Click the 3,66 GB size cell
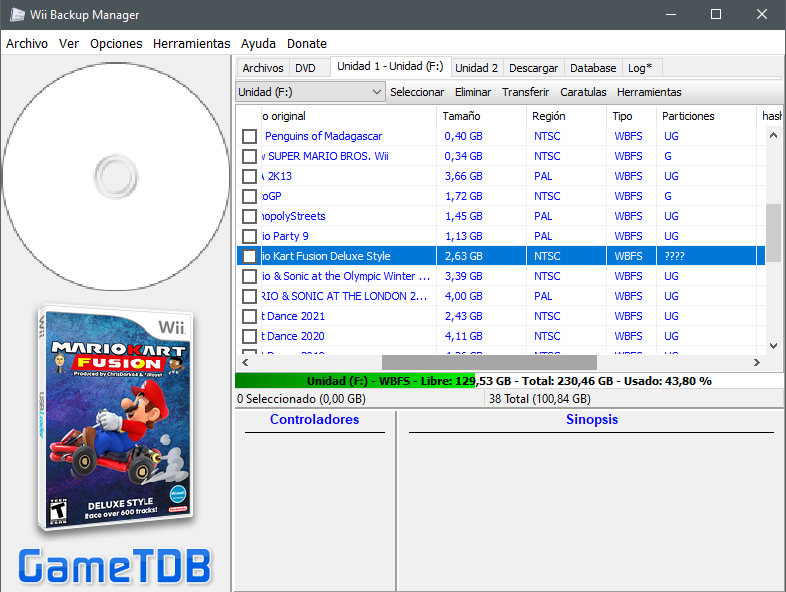The height and width of the screenshot is (592, 786). [x=463, y=176]
